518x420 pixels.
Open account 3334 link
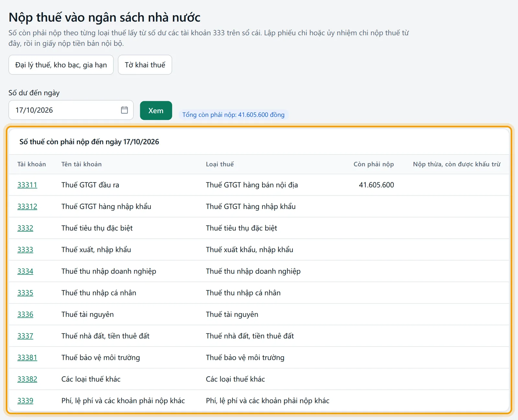tap(25, 271)
